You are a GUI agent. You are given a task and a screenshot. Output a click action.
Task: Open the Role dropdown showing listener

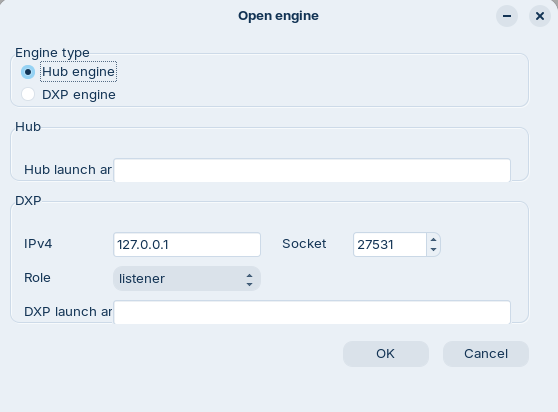[x=187, y=279]
